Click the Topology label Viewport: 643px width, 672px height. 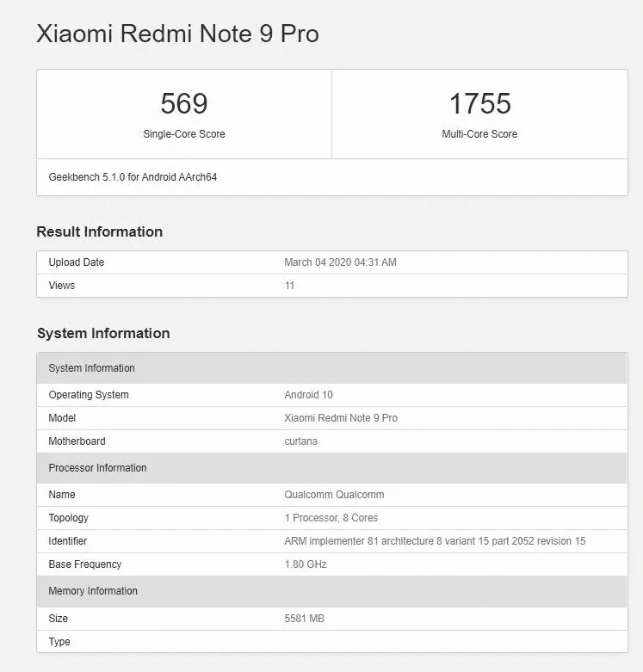pos(69,518)
